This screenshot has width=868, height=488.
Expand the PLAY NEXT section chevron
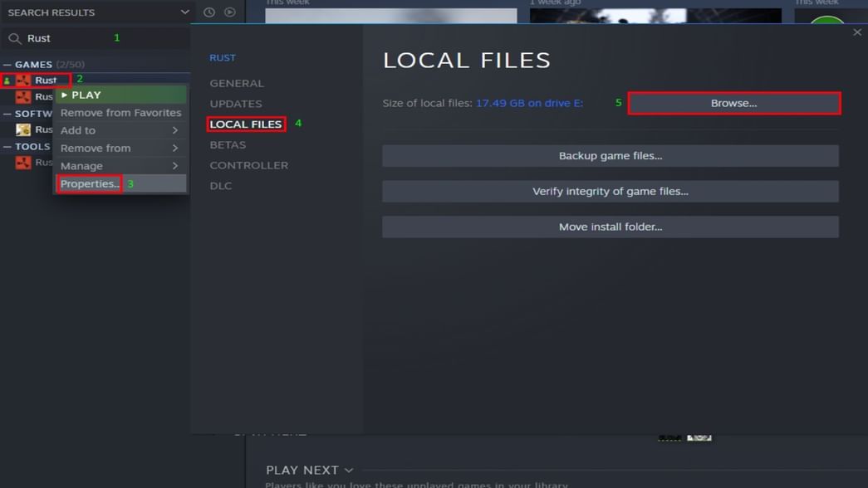348,470
